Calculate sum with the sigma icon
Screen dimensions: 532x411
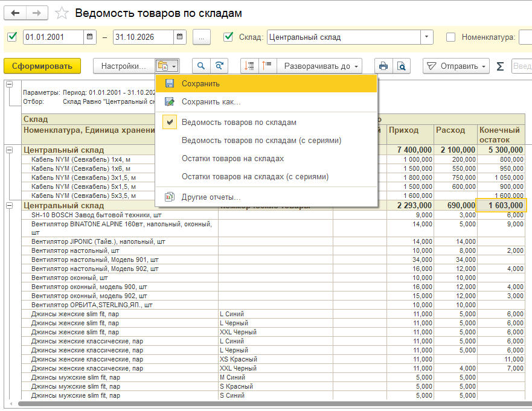tap(500, 66)
